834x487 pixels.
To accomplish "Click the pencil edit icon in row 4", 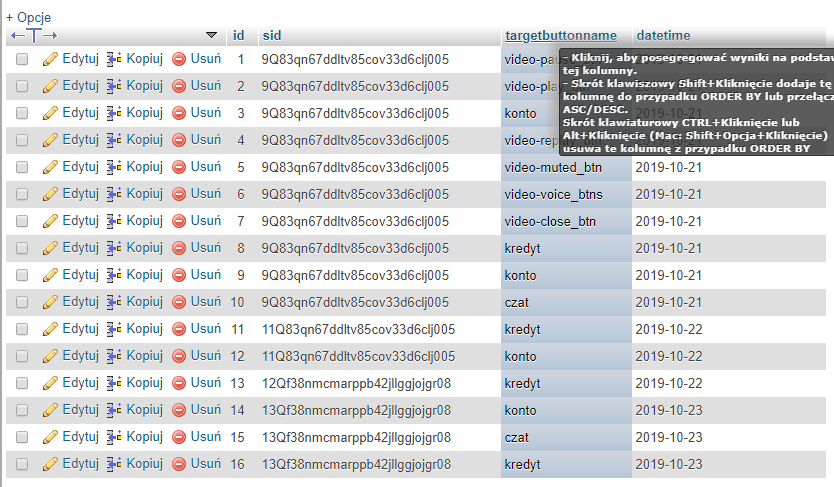I will 50,140.
